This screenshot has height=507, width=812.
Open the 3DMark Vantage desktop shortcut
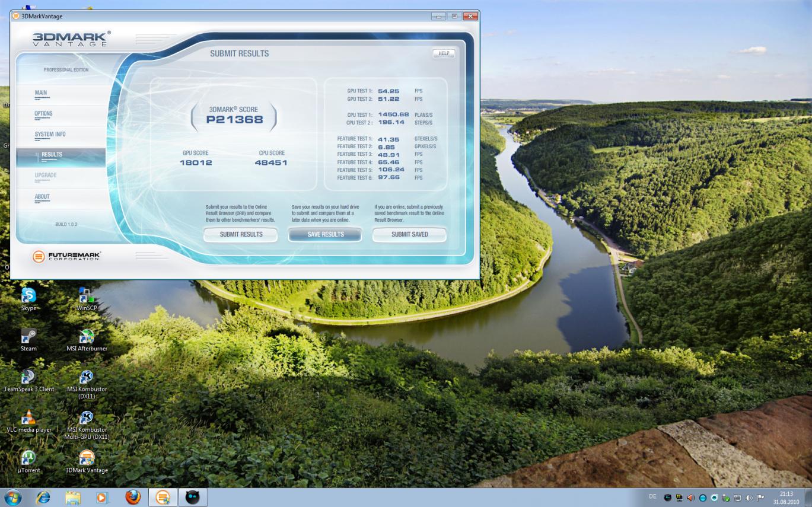click(87, 461)
